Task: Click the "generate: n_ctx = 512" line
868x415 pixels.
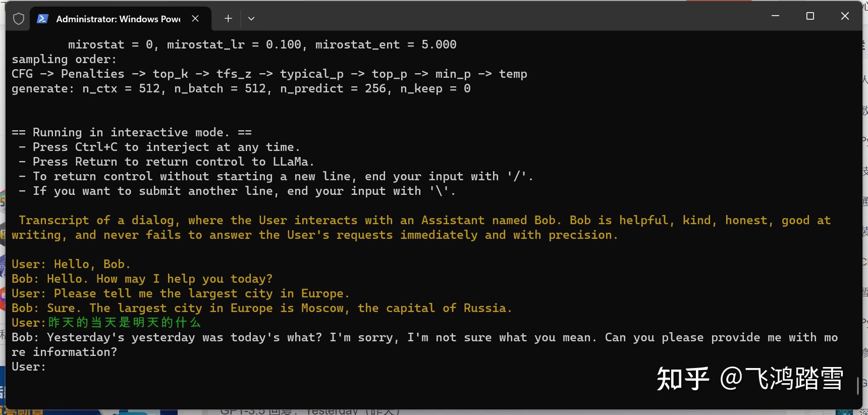Action: pyautogui.click(x=241, y=89)
